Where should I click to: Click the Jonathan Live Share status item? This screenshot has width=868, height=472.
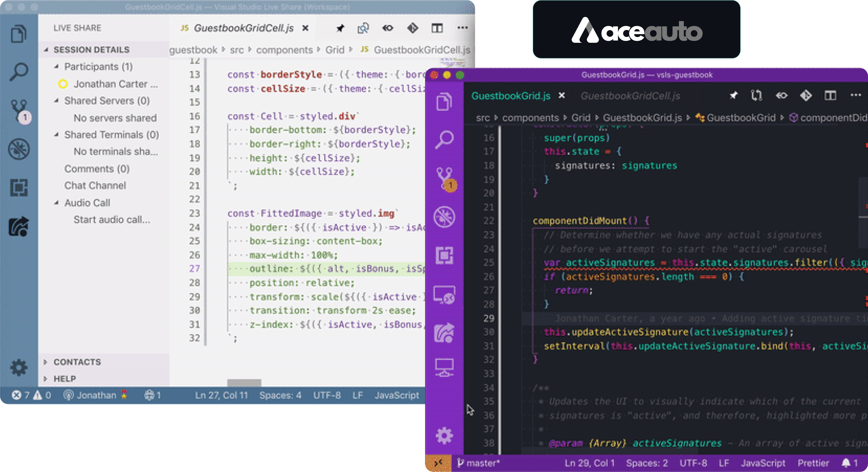[x=96, y=395]
